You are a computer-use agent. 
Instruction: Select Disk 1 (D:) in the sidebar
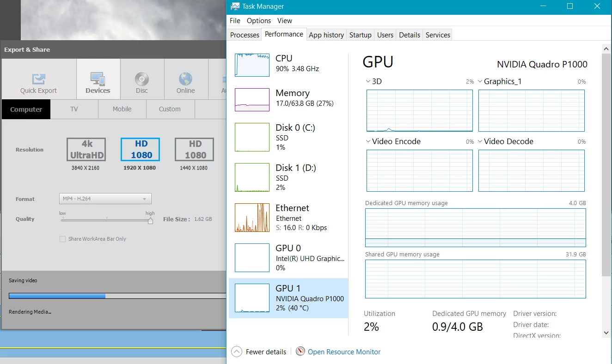tap(288, 177)
